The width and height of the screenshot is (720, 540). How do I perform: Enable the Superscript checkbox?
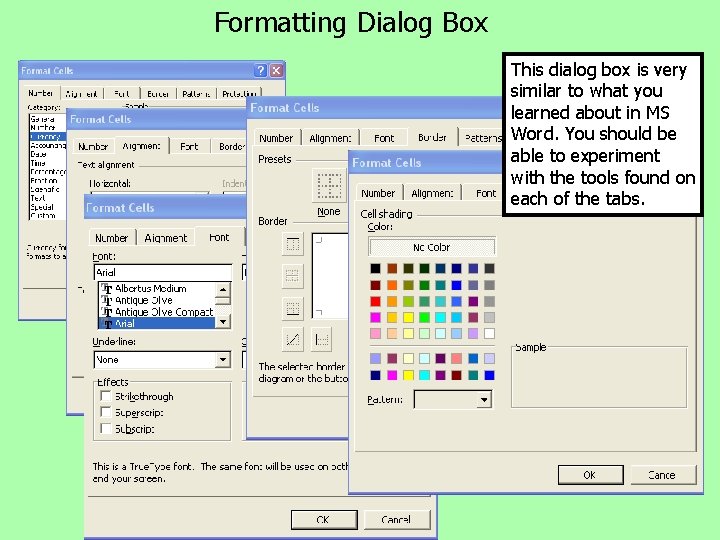[106, 412]
